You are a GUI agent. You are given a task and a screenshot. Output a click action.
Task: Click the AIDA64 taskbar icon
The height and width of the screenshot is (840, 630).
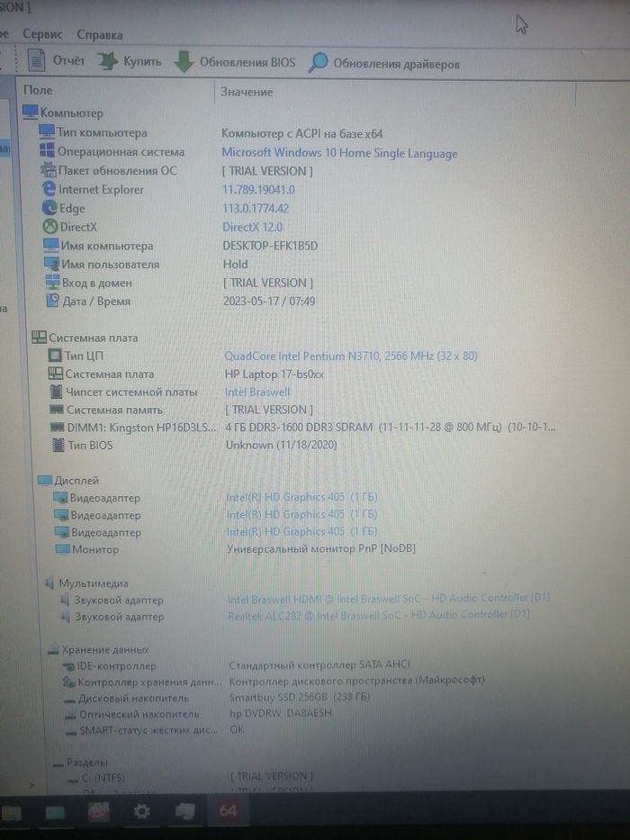(x=228, y=810)
